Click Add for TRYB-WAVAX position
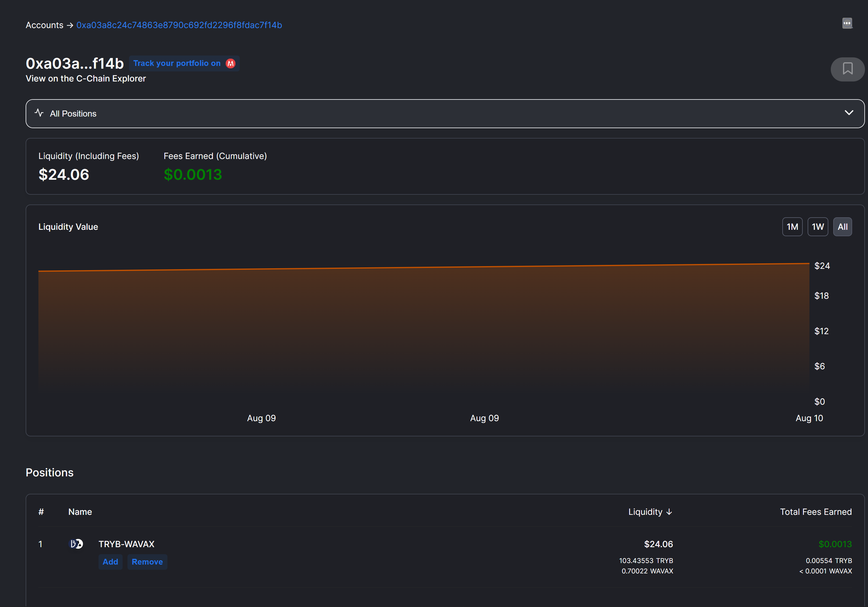 click(110, 562)
